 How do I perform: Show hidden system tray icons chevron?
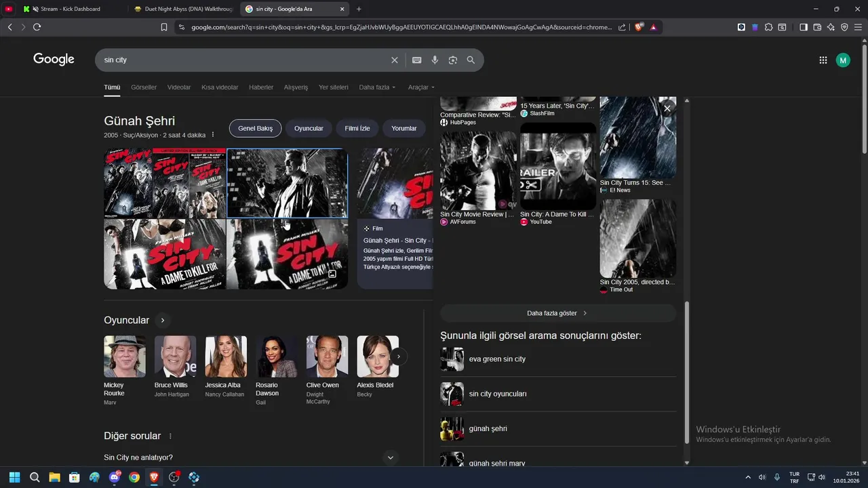point(748,477)
